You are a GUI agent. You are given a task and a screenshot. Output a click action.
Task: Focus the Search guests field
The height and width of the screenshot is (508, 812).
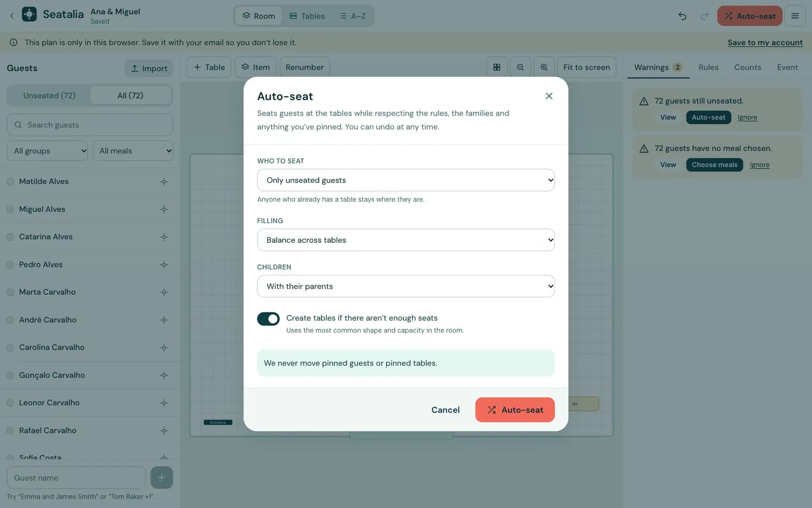[90, 125]
